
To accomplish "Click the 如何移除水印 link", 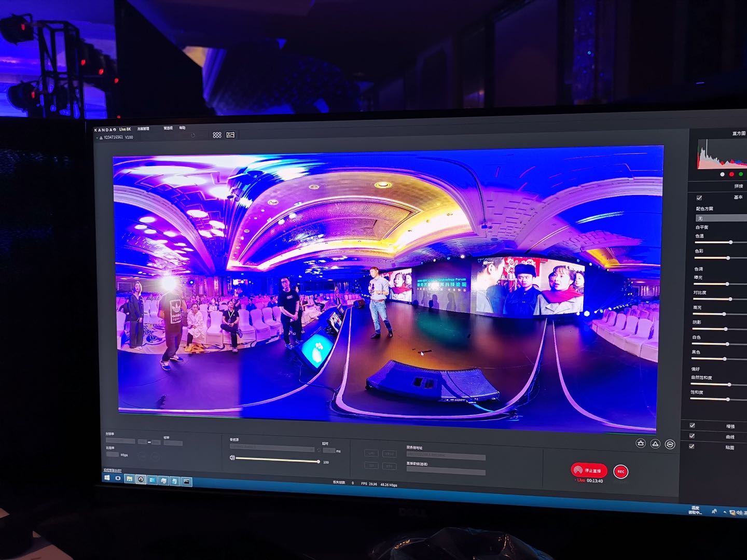I will point(113,470).
